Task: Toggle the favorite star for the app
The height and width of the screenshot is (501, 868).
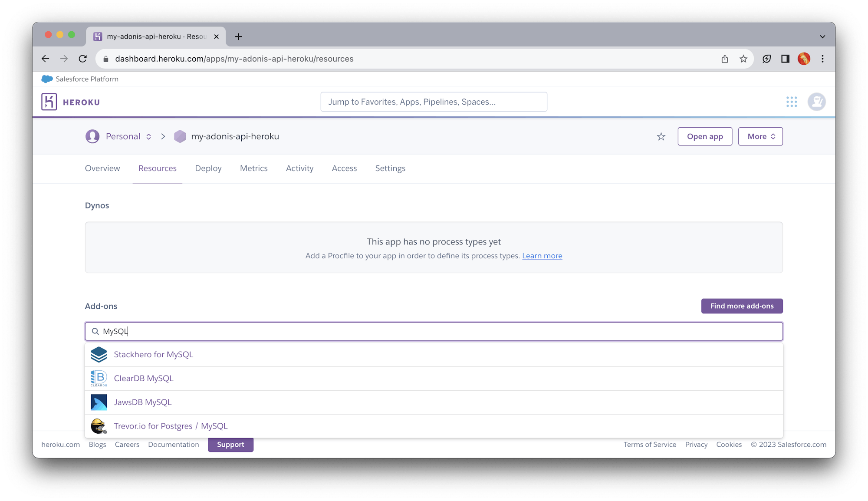Action: [x=661, y=136]
